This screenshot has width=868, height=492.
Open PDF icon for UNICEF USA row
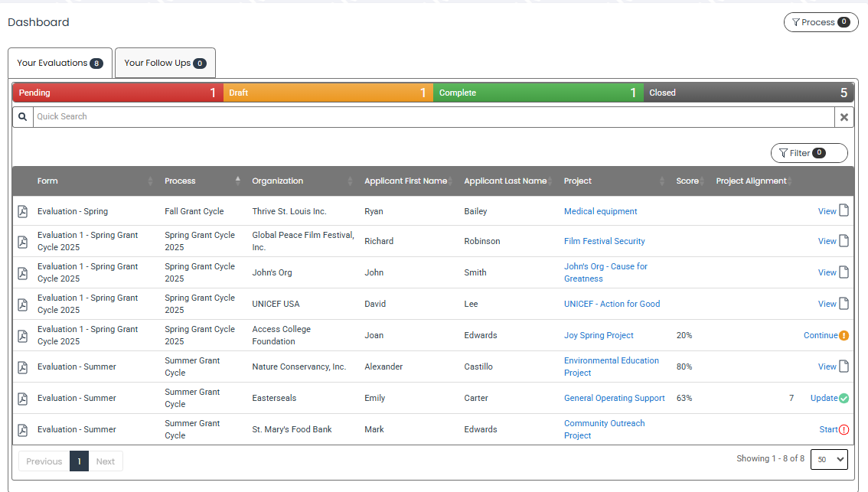tap(23, 305)
